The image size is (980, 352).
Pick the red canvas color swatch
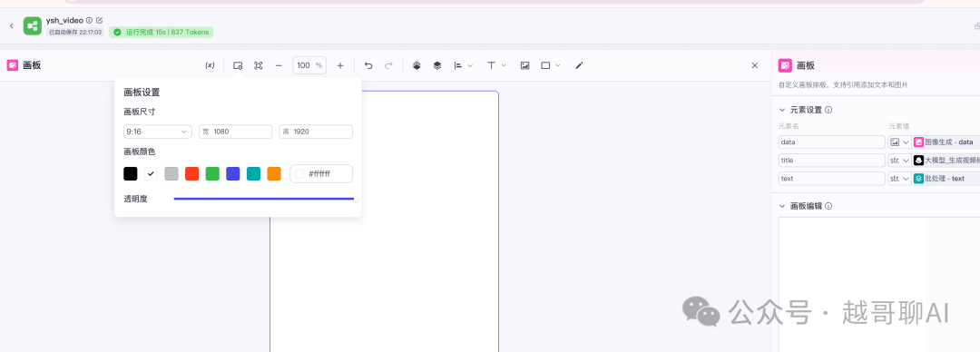point(191,174)
